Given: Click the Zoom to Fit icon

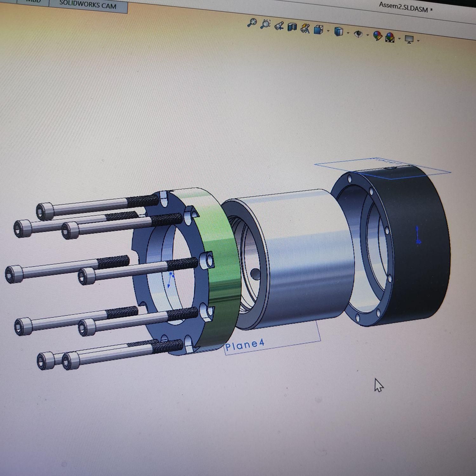Looking at the screenshot, I should point(252,23).
